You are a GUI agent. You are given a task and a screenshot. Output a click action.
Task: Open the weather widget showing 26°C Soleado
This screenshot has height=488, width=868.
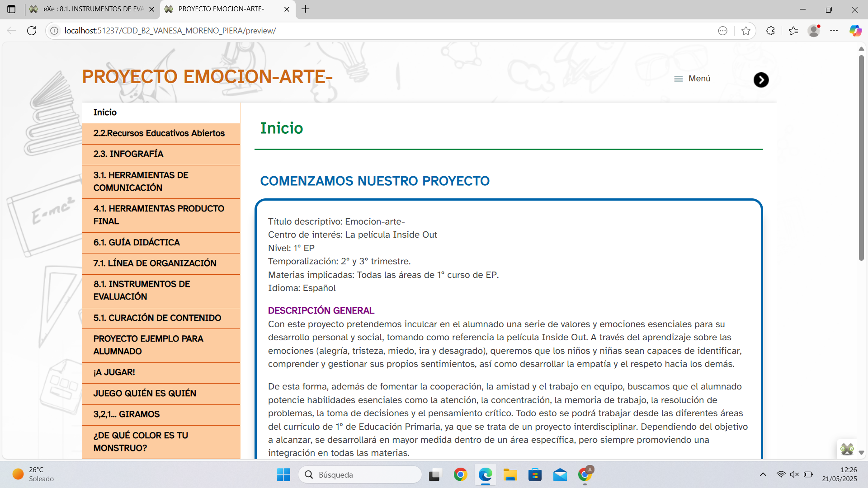33,474
